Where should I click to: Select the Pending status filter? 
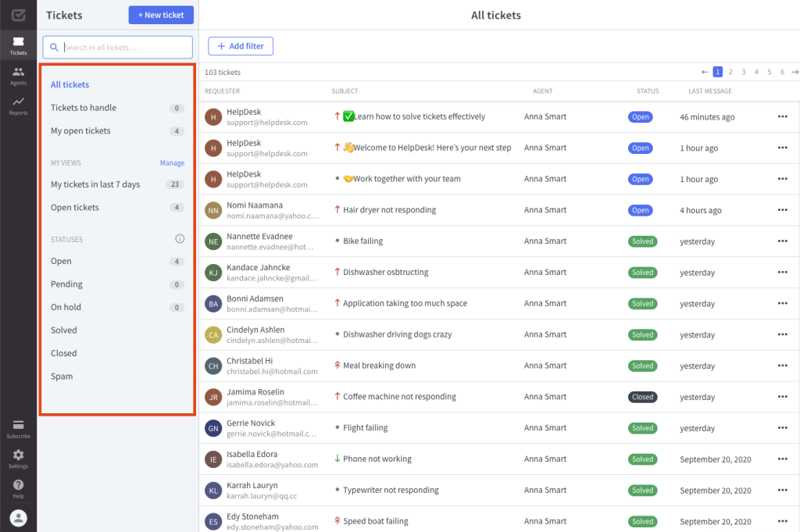coord(67,284)
